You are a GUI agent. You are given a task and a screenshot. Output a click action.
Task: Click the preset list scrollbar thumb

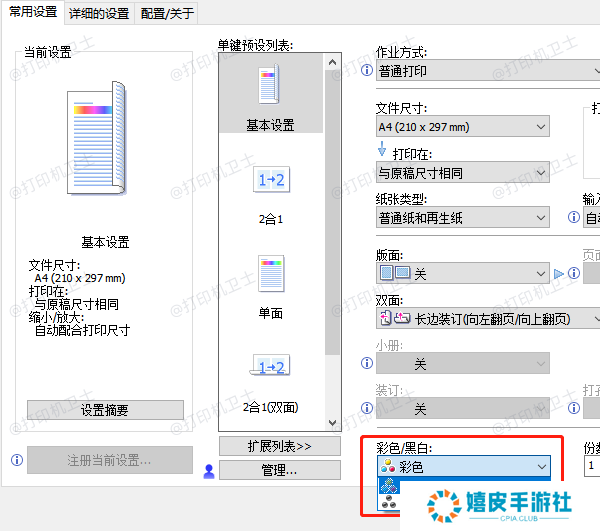coord(332,212)
